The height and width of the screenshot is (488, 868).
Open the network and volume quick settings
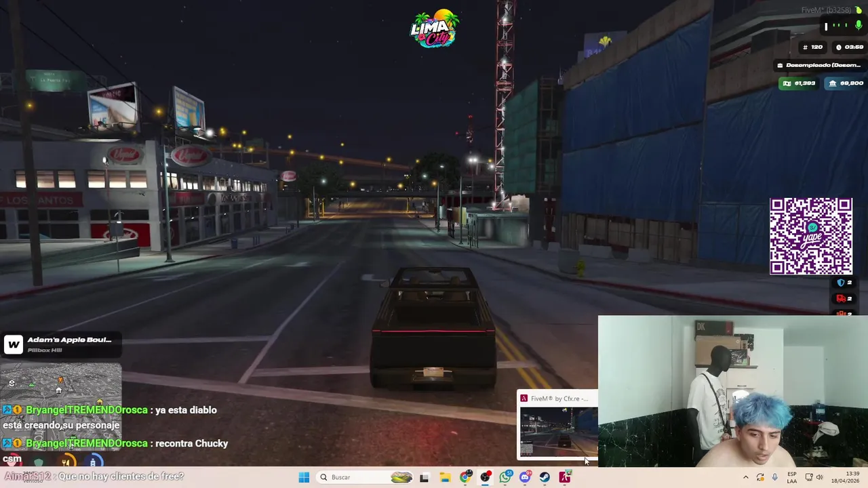click(x=814, y=477)
